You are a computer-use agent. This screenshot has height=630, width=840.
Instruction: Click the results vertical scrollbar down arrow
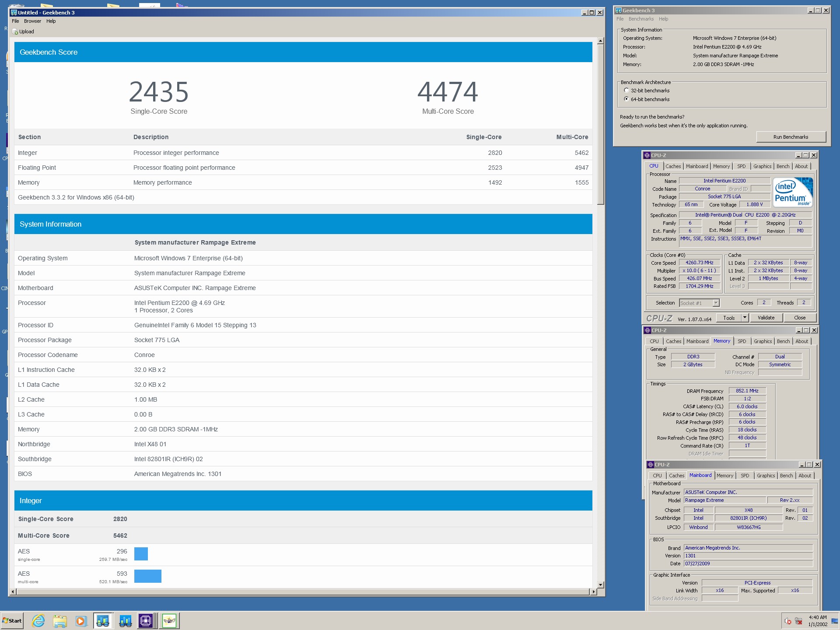tap(601, 584)
